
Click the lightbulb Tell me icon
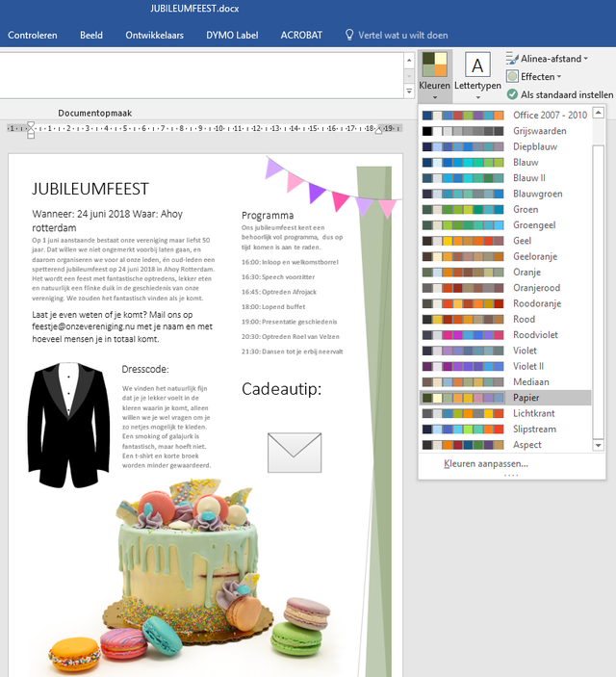349,35
